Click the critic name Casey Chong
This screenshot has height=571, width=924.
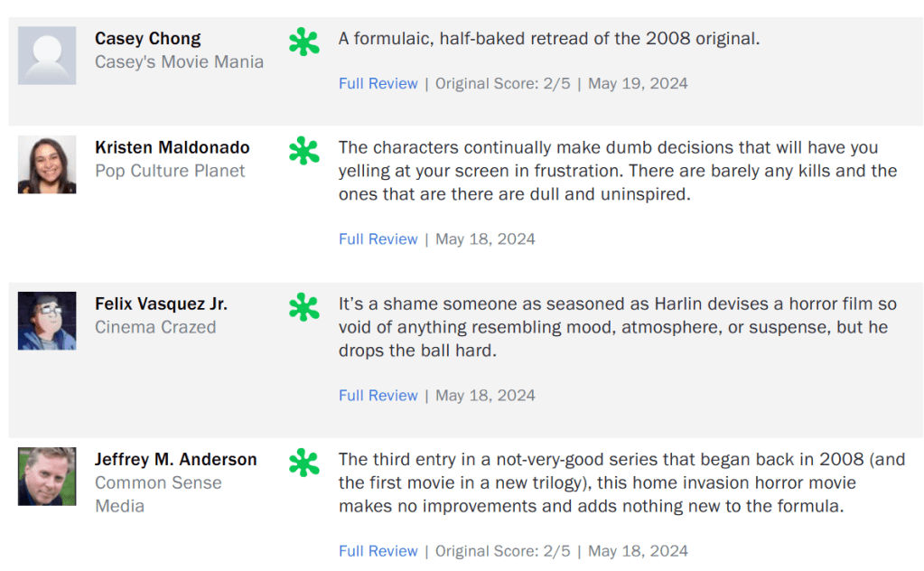(x=148, y=39)
